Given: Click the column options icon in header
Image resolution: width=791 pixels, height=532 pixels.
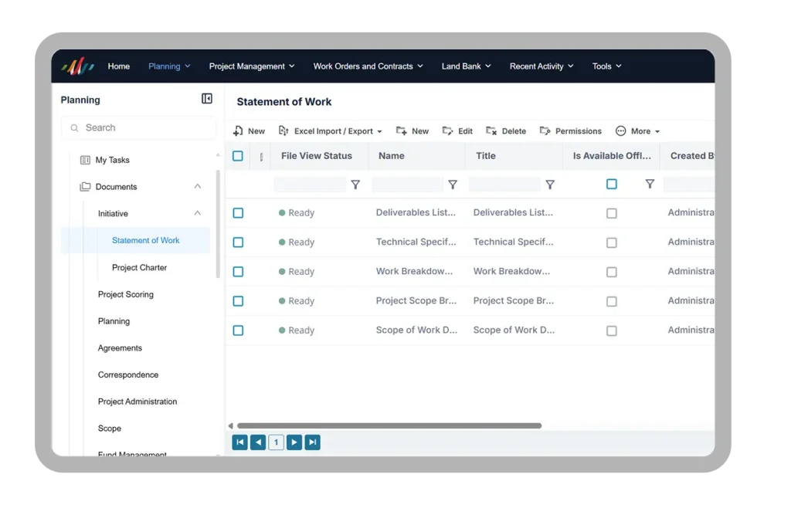Looking at the screenshot, I should pyautogui.click(x=261, y=157).
